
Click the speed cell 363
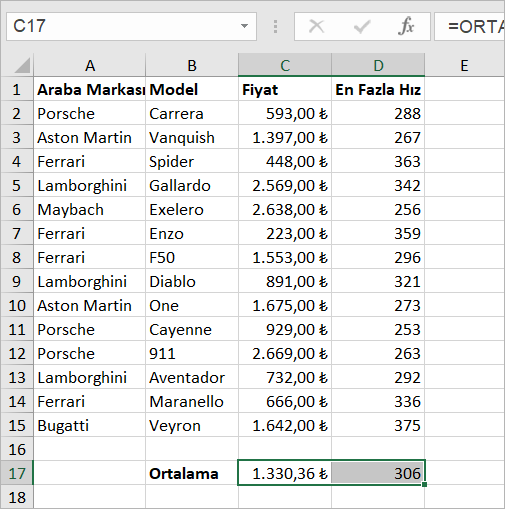click(x=378, y=161)
